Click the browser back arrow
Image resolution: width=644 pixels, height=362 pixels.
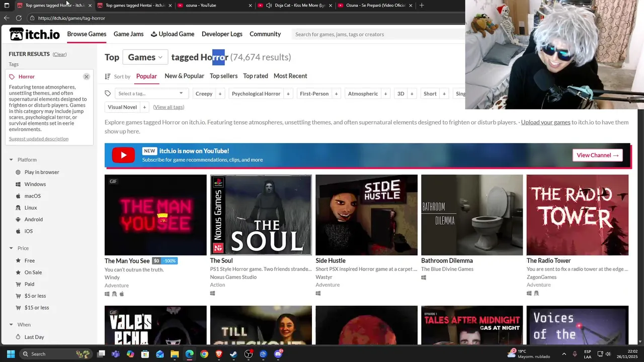7,18
